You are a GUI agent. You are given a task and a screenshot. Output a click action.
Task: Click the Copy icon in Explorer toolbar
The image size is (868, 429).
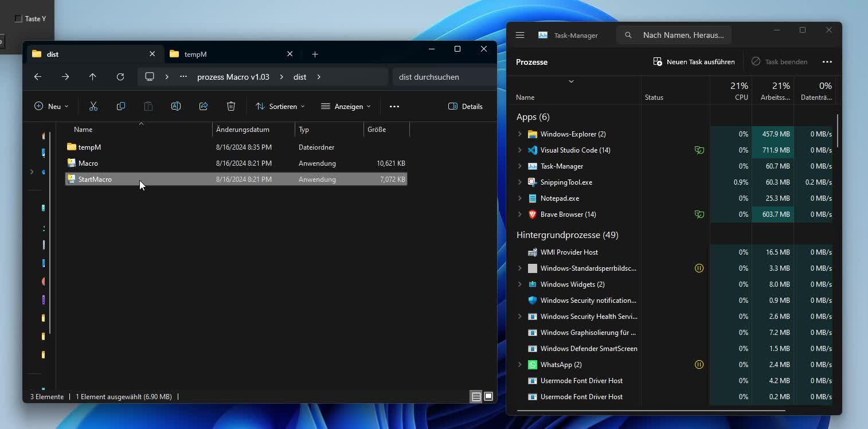[x=121, y=106]
